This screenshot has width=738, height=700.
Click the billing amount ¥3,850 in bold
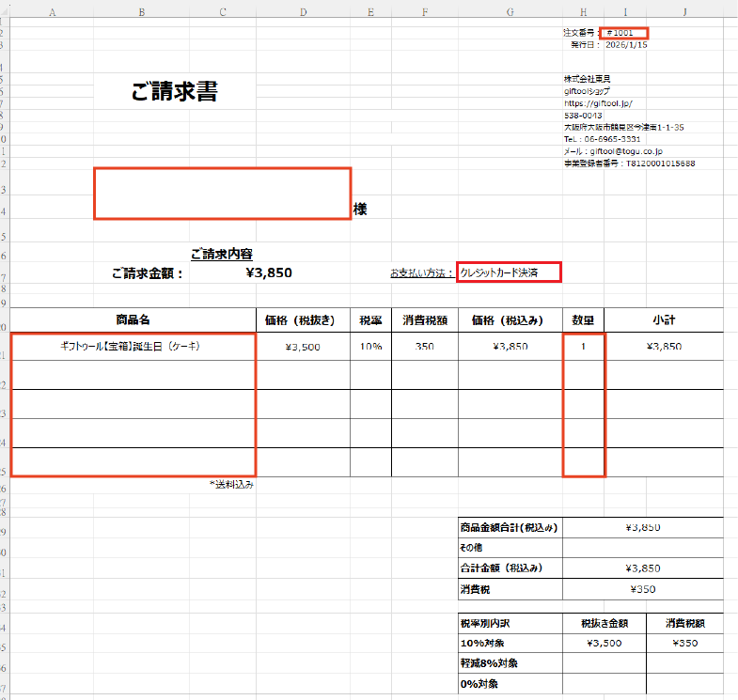point(268,273)
